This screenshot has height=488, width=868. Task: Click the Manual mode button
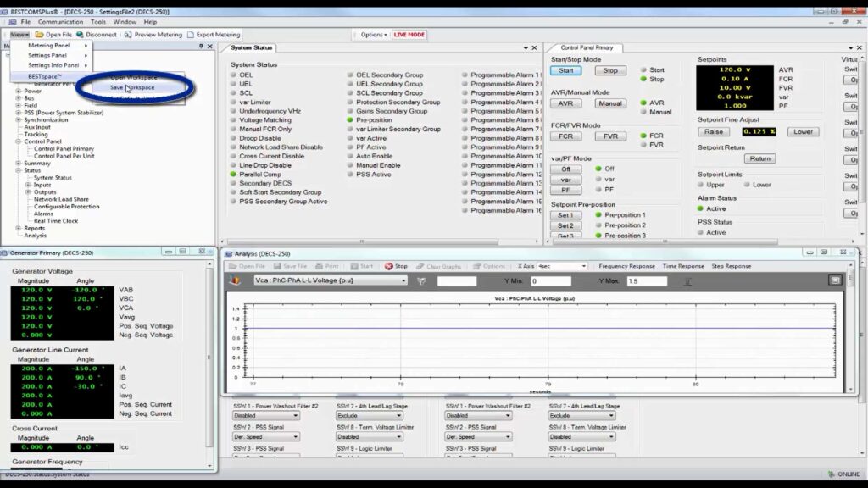[609, 103]
